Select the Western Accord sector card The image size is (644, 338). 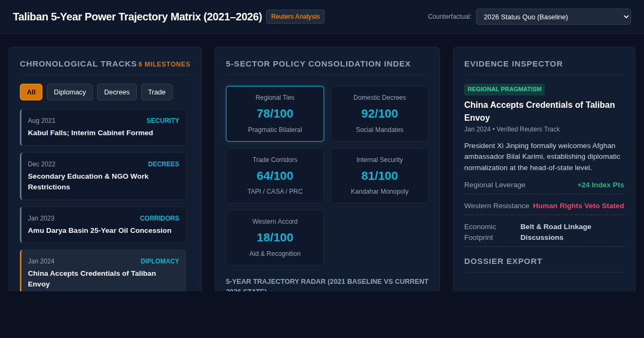point(275,238)
